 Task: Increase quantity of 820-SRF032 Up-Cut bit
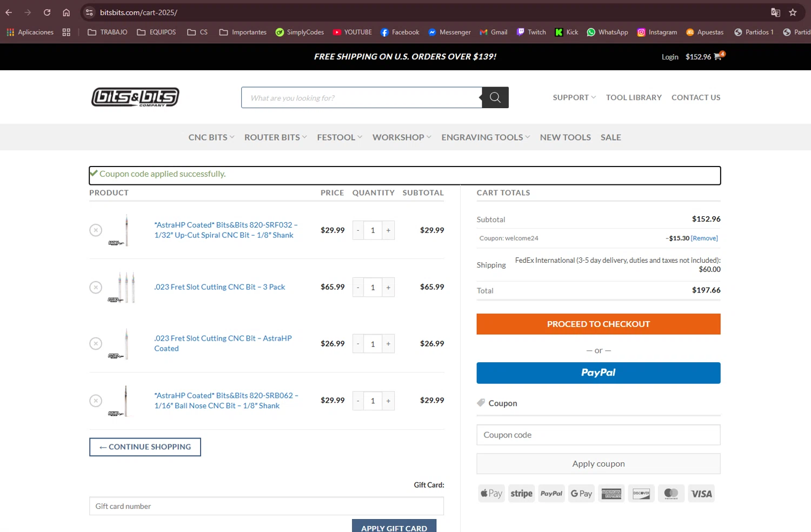coord(388,230)
